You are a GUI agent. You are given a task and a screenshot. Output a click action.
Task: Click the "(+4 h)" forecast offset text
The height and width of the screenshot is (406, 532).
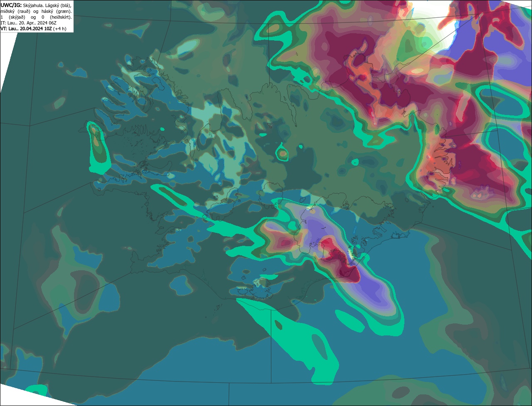coord(59,29)
